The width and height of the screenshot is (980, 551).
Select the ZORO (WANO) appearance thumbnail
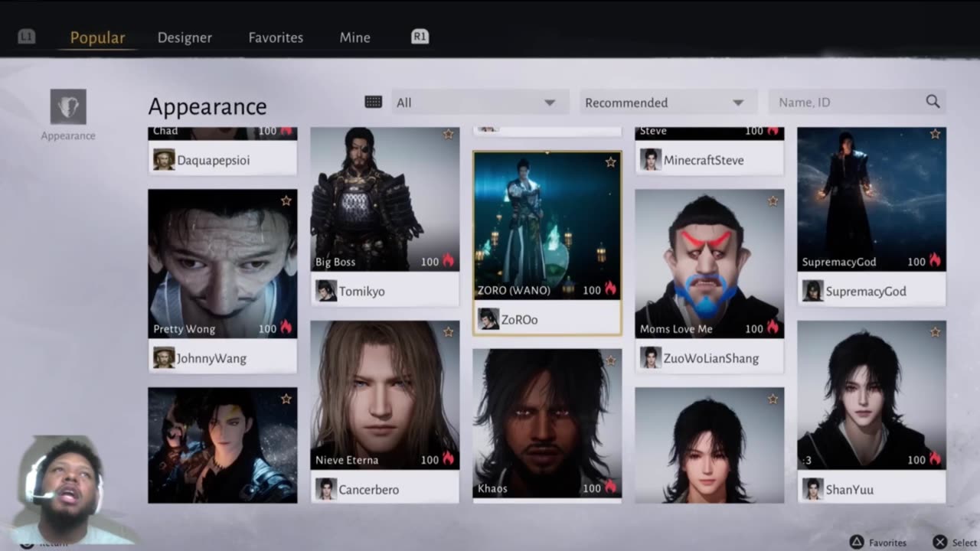[547, 226]
